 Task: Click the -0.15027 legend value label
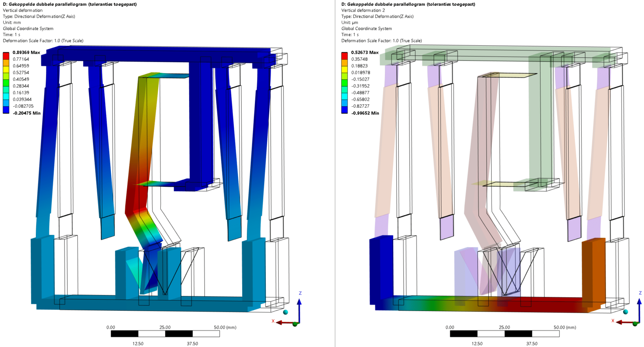coord(360,79)
